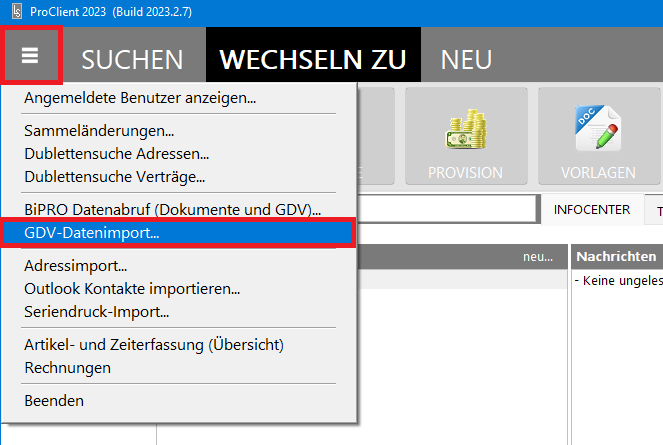Open the Vorlagen document templates icon

598,137
